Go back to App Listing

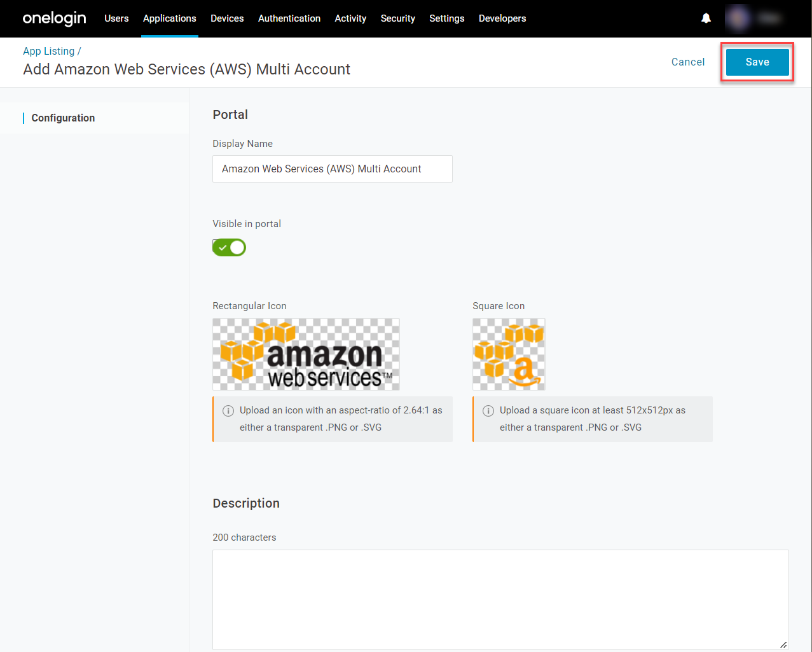point(49,51)
